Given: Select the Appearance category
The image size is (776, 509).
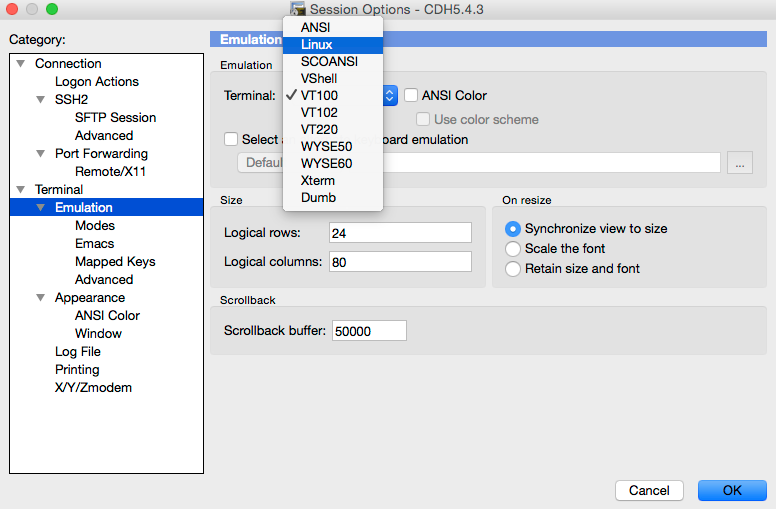Looking at the screenshot, I should [90, 298].
